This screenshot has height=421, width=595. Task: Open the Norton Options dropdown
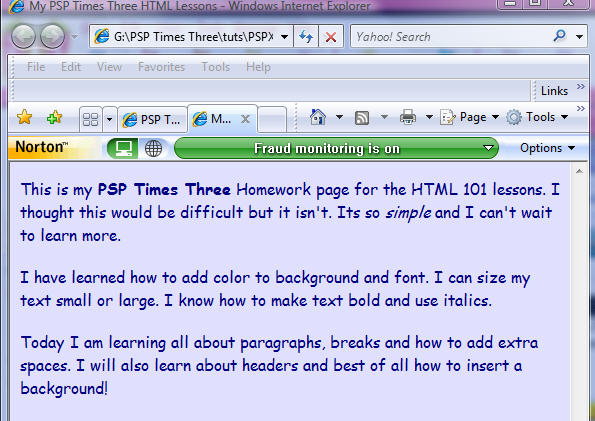(547, 148)
